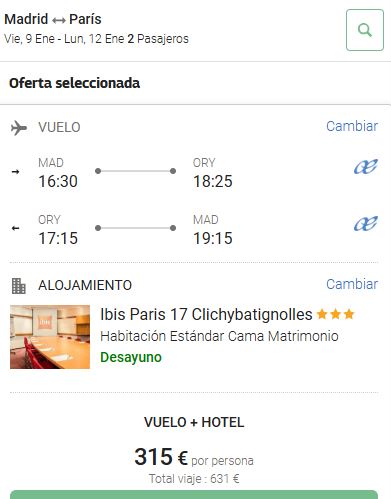Click the three-star hotel rating
Screen dimensions: 391x499
(335, 314)
